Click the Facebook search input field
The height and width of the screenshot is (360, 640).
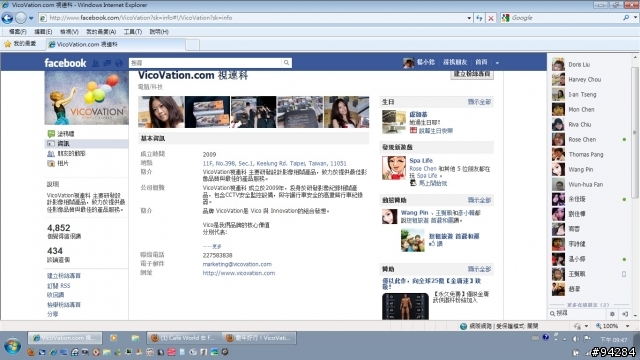coord(205,63)
